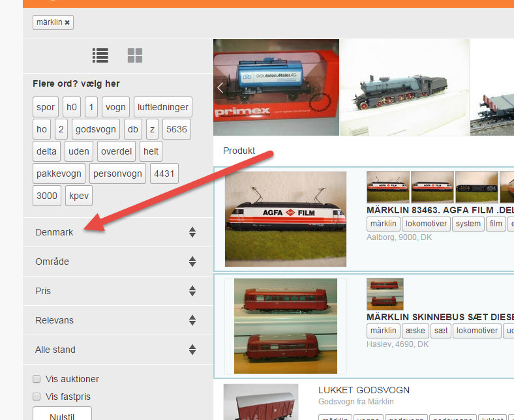The height and width of the screenshot is (420, 514).
Task: Open MÄRKLIN 83463 AGFA FILM listing title
Action: 440,210
